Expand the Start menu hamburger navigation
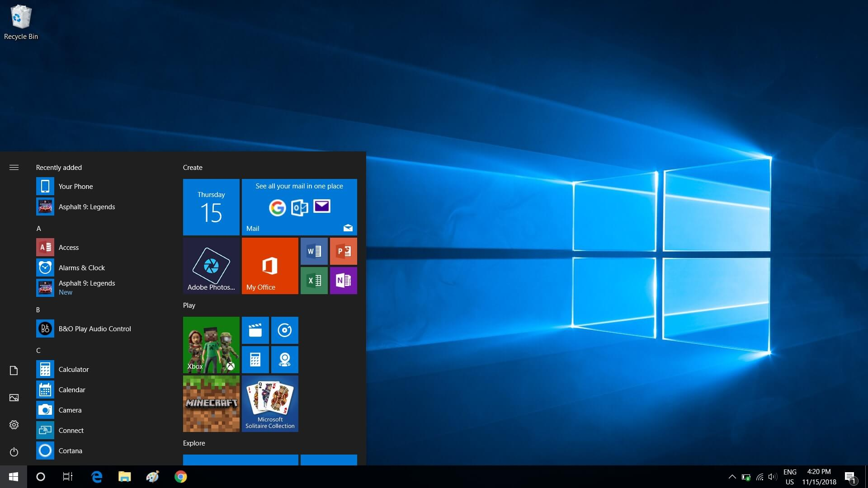The height and width of the screenshot is (488, 868). 14,167
